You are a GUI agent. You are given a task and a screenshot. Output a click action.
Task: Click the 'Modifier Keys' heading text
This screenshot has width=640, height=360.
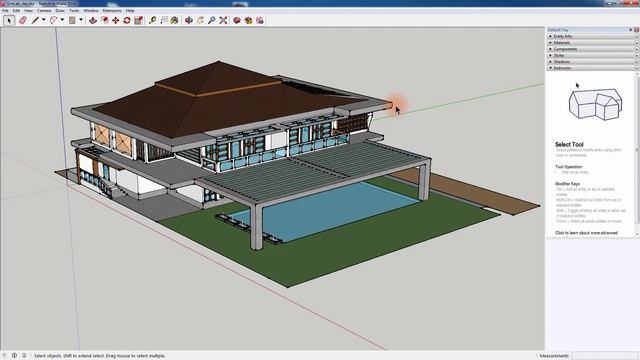[x=567, y=184]
